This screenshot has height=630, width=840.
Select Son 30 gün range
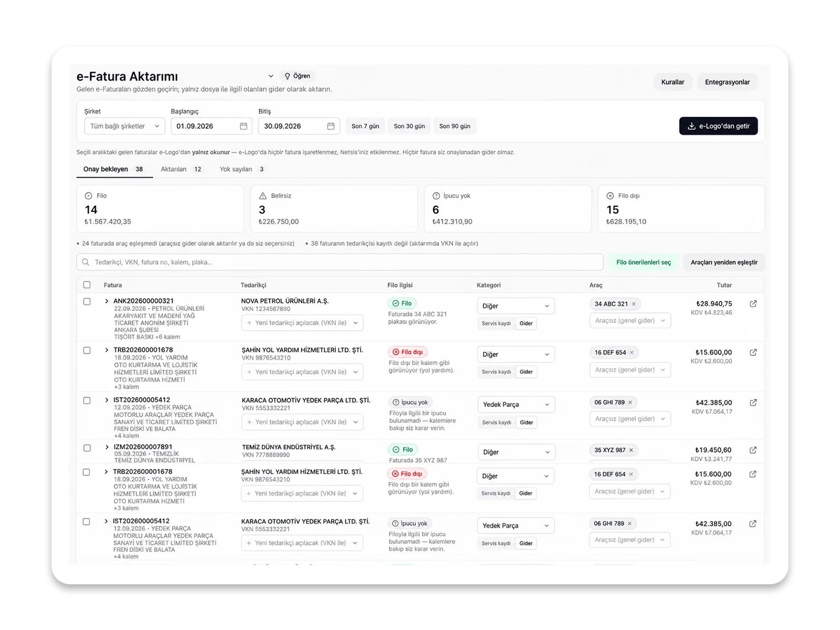[409, 126]
